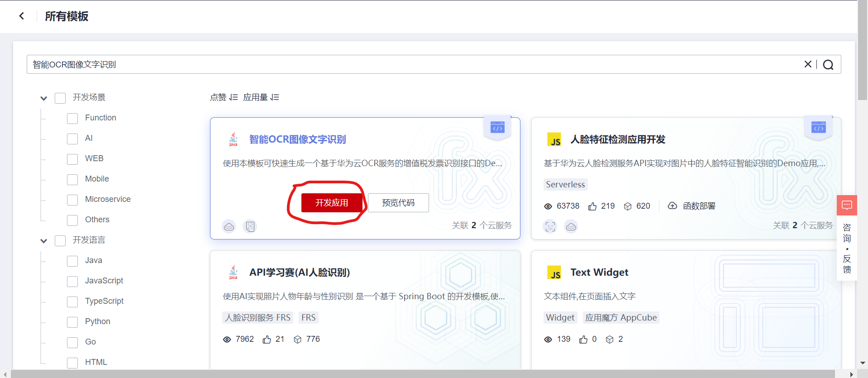Screen dimensions: 868x378
Task: Click the JS icon on Text Widget card
Action: [x=554, y=273]
